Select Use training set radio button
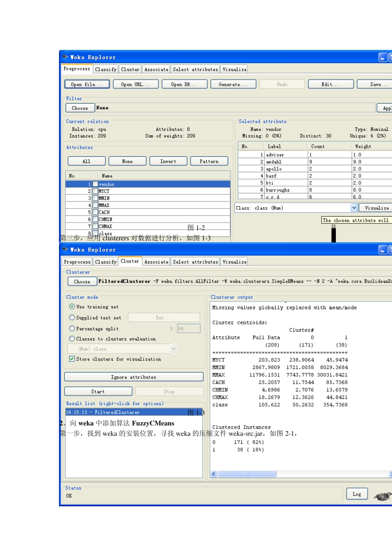The image size is (392, 555). coord(72,307)
